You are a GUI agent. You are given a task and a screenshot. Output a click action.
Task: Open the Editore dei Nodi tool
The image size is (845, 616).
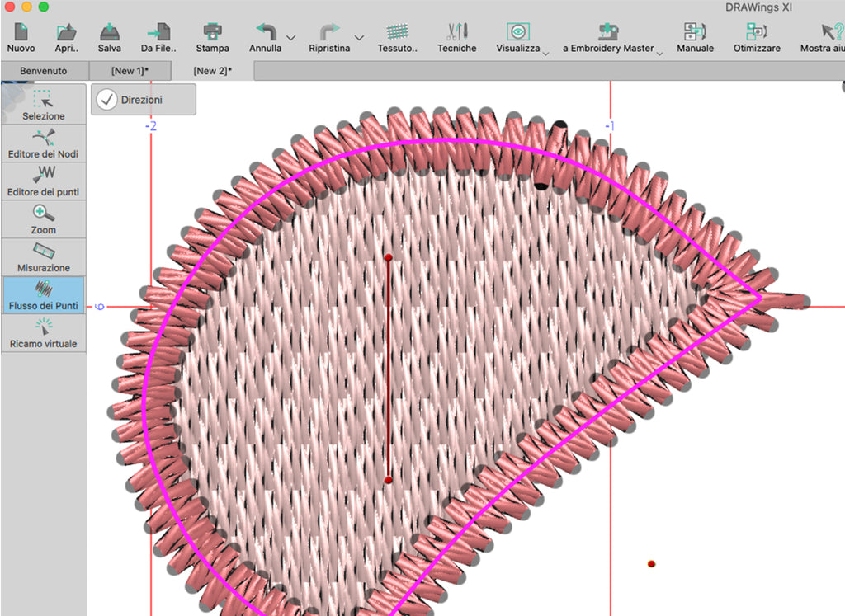(44, 144)
